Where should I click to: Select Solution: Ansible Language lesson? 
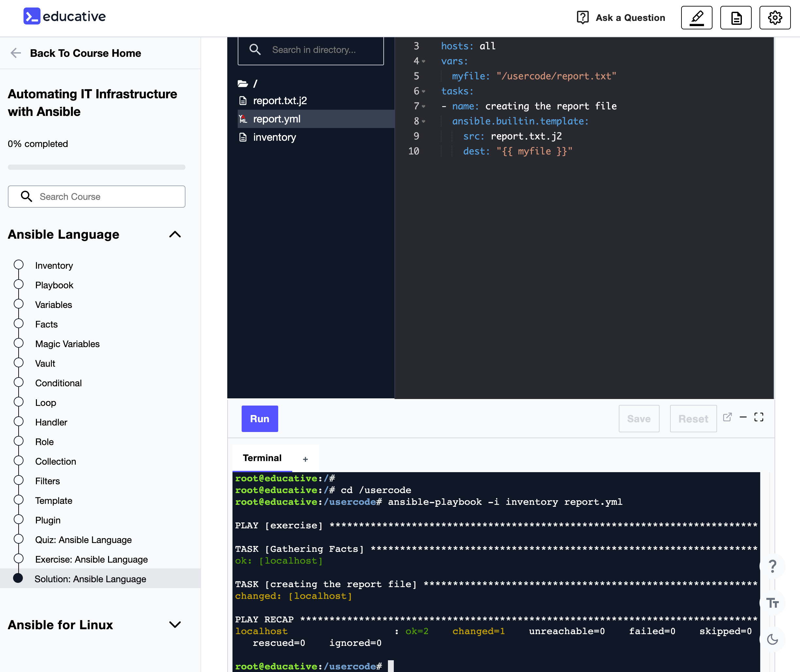[100, 579]
